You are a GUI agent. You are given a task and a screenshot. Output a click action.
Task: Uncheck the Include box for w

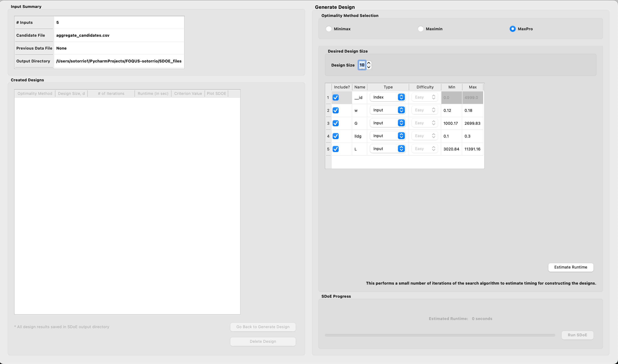[x=336, y=110]
